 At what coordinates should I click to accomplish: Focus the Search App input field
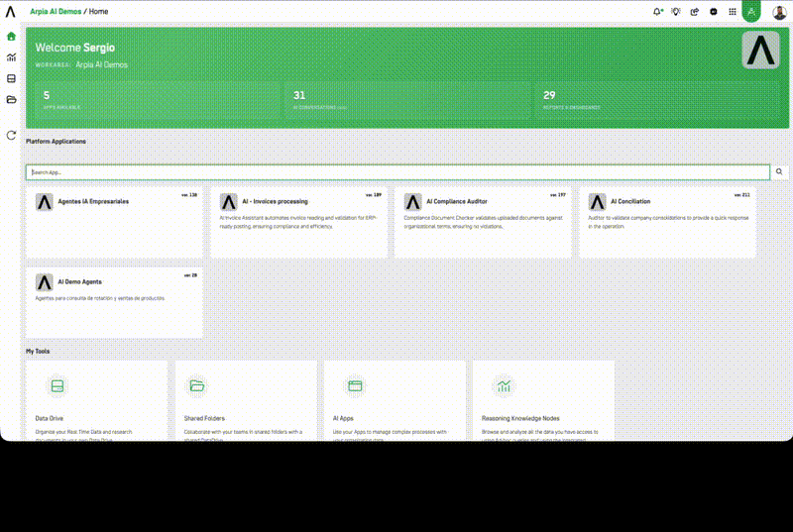[x=398, y=172]
